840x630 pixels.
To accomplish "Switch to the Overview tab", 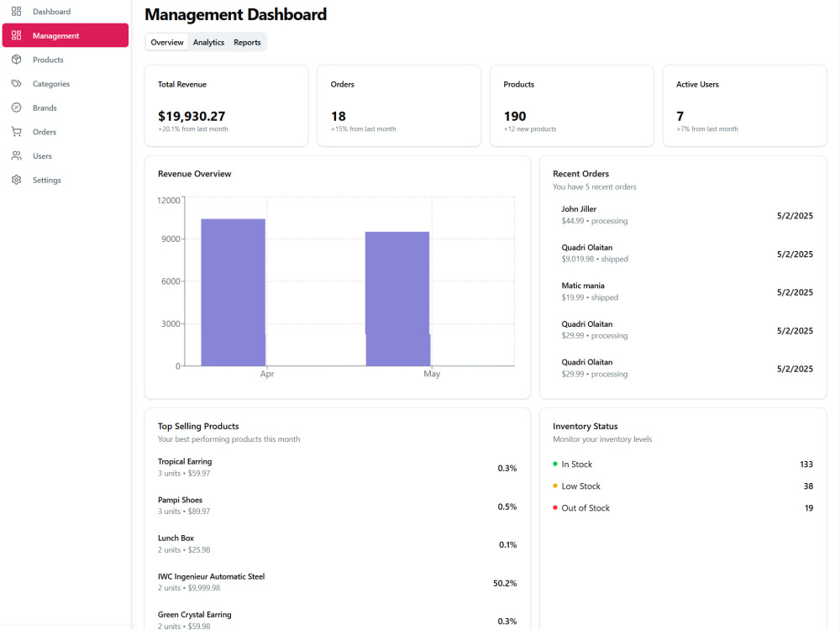I will pyautogui.click(x=167, y=42).
